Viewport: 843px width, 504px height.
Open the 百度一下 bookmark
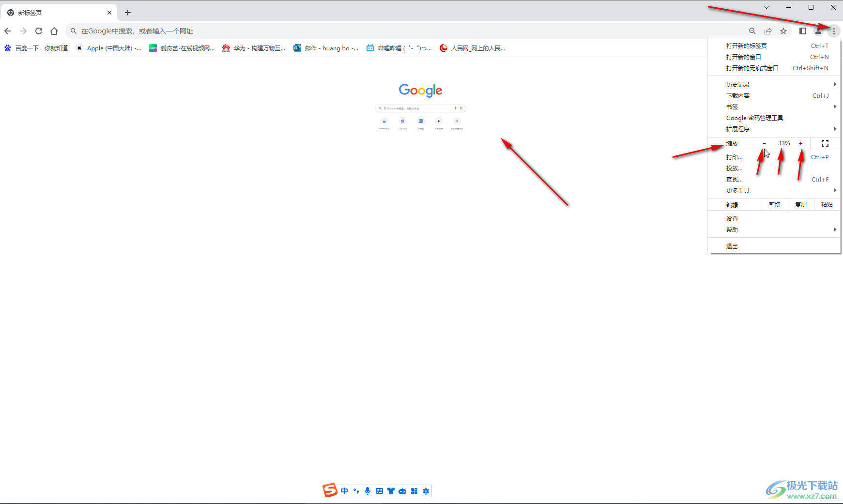point(36,48)
